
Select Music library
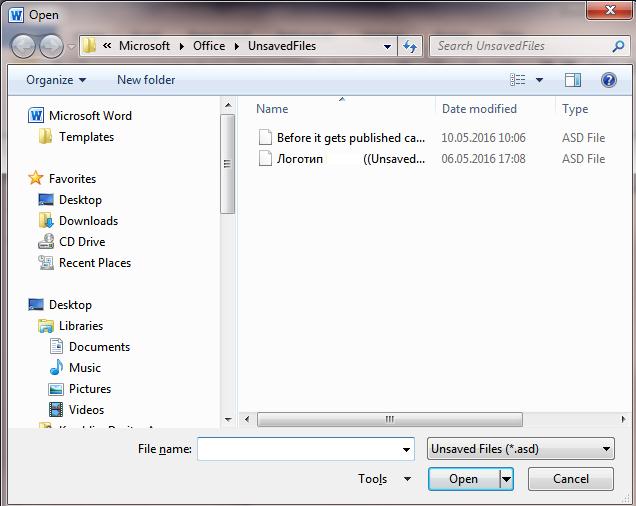(85, 368)
